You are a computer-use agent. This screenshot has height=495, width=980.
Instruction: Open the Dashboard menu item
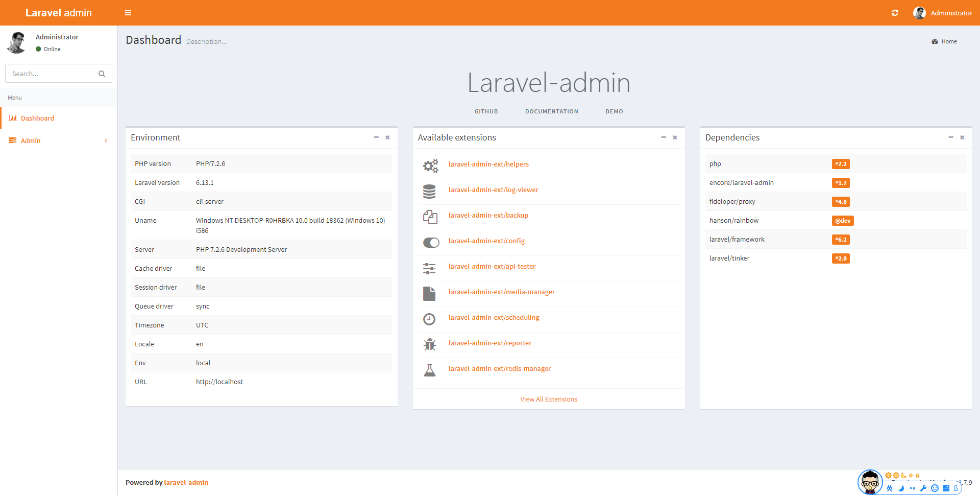point(59,118)
